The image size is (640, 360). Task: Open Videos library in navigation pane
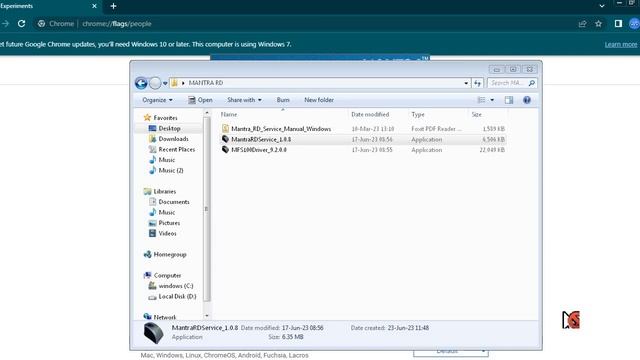click(167, 234)
